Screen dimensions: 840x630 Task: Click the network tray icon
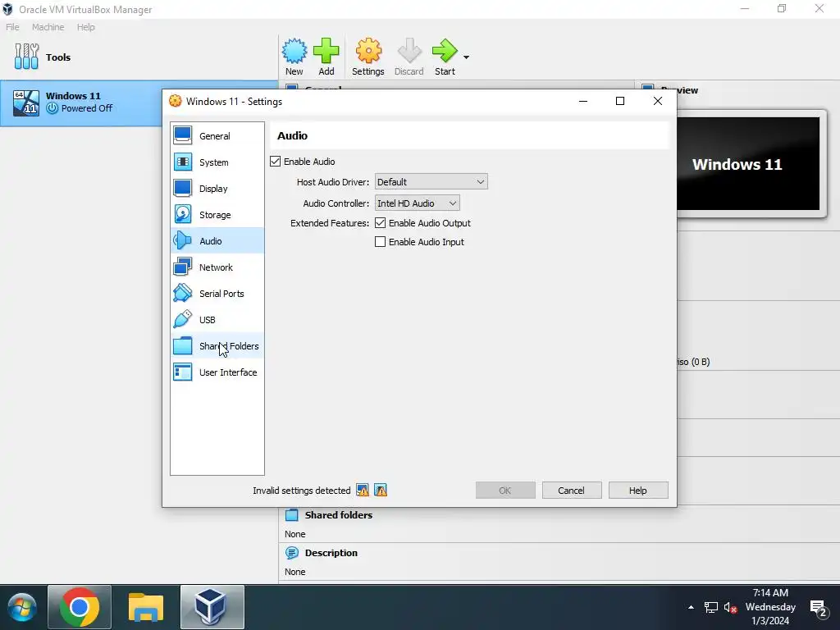click(x=711, y=608)
